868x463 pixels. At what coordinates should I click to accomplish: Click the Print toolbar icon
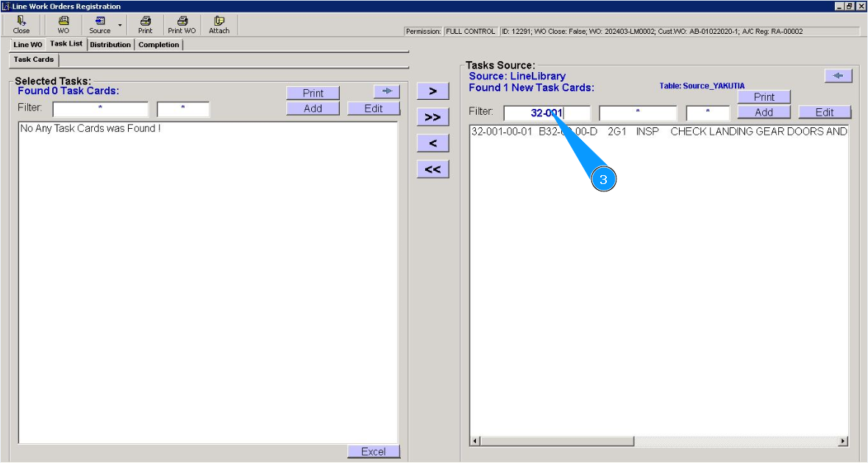click(x=146, y=24)
